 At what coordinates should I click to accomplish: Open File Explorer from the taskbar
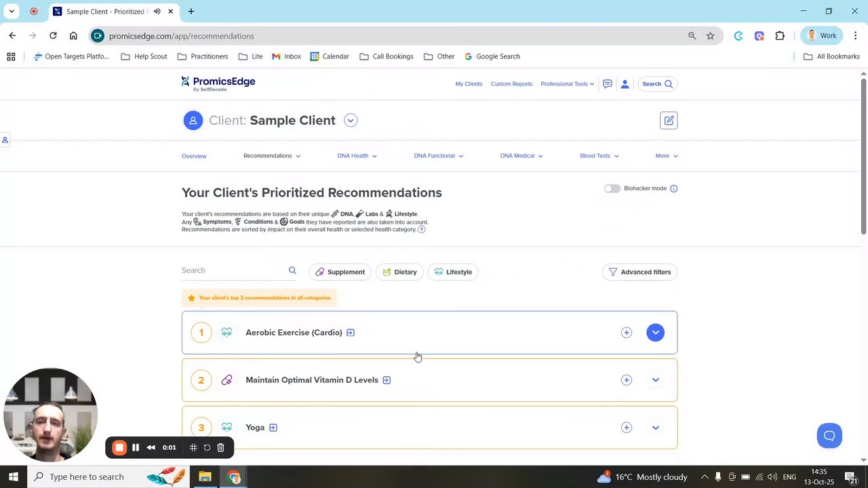click(205, 477)
